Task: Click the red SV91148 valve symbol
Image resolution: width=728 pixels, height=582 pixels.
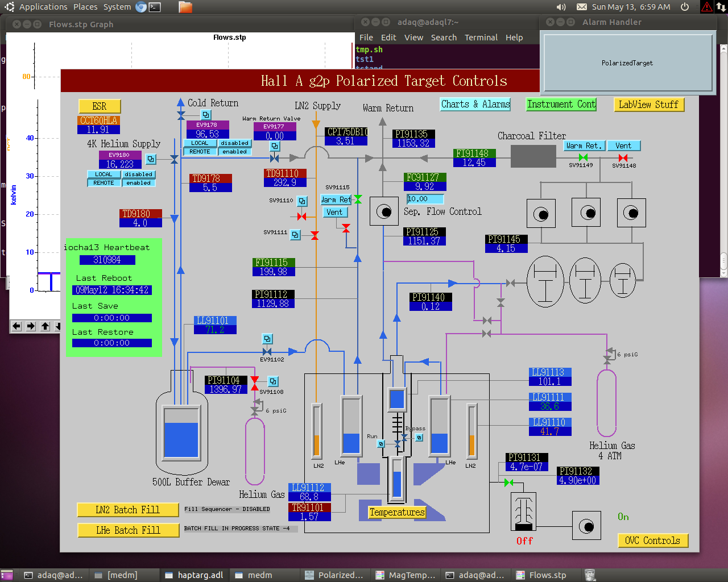Action: click(623, 157)
